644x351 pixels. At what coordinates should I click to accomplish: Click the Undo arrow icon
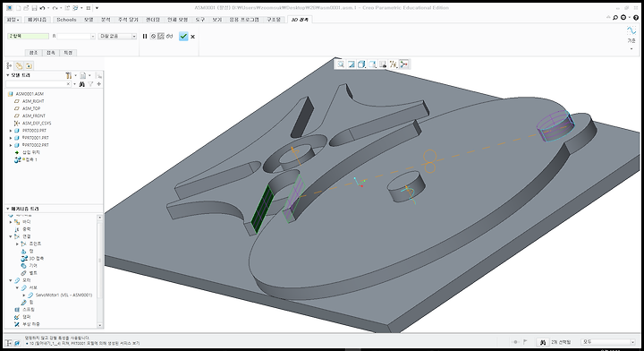click(x=42, y=8)
